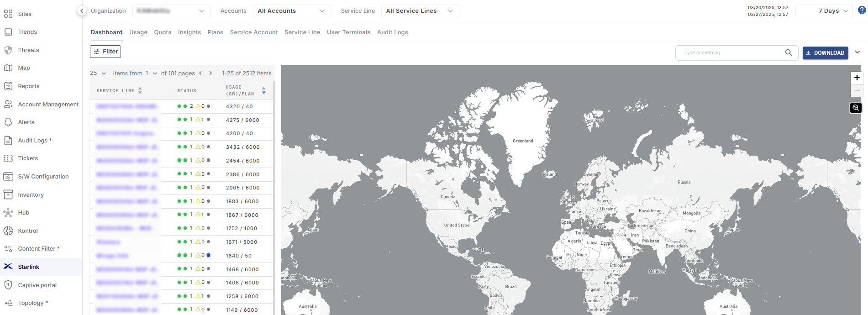This screenshot has width=868, height=315.
Task: Expand the 7 Days time range dropdown
Action: point(824,11)
